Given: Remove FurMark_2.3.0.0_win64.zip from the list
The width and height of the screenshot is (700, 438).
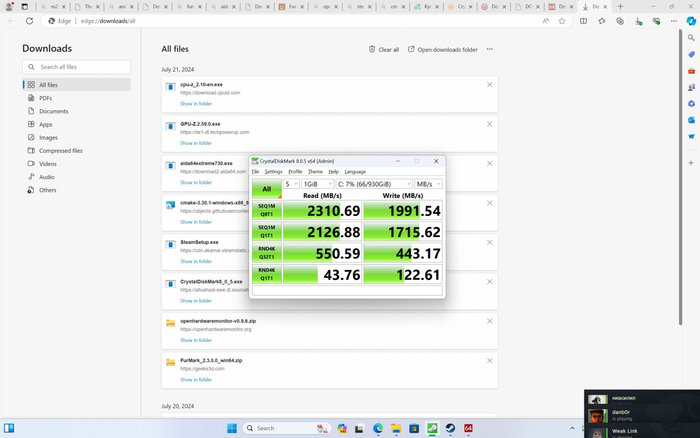Looking at the screenshot, I should [x=489, y=360].
